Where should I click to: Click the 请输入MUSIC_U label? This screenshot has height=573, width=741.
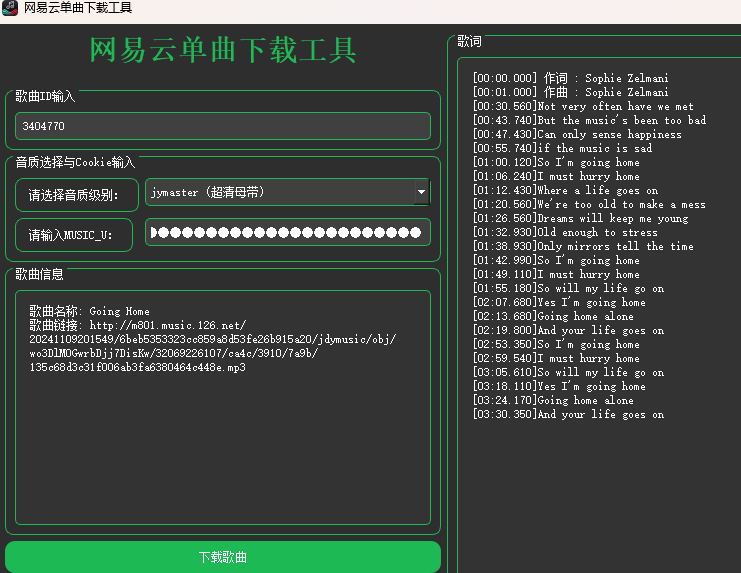74,235
